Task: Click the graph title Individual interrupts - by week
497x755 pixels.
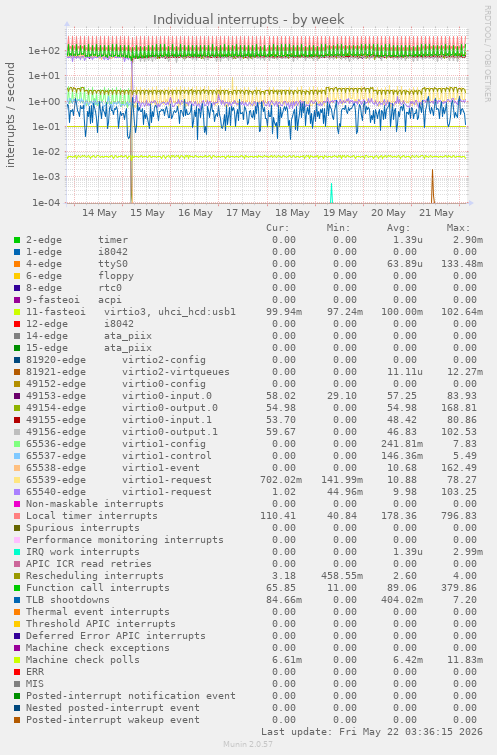Action: (x=248, y=20)
